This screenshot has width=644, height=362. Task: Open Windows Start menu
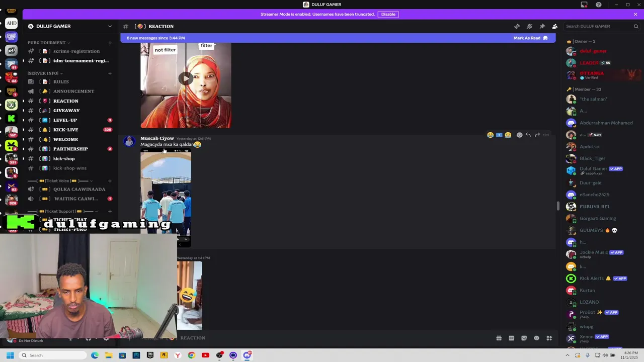(10, 355)
